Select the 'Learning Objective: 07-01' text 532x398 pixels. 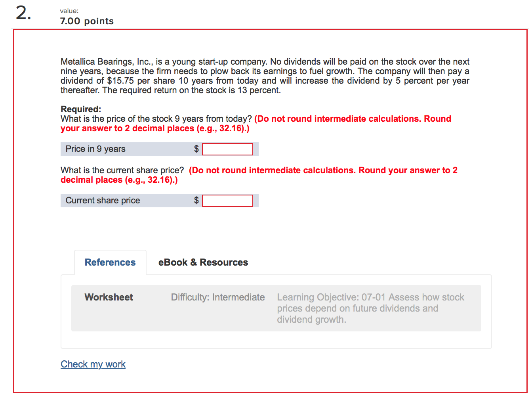pos(331,297)
